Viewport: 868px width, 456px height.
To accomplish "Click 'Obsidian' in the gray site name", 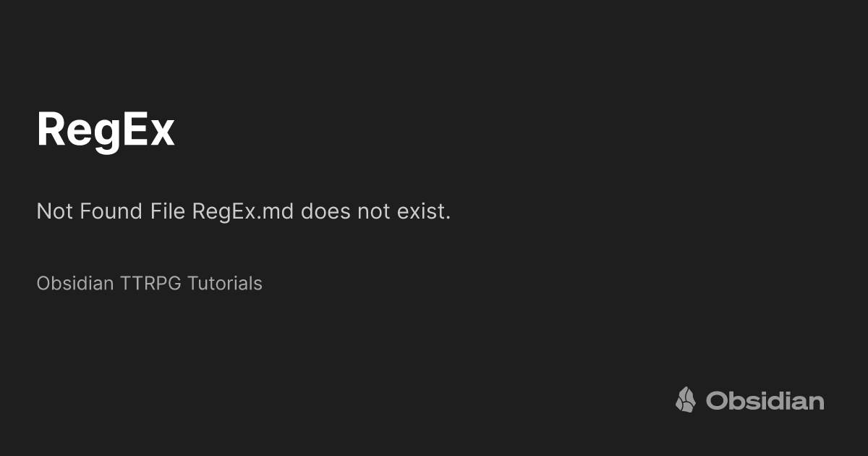I will (x=75, y=283).
